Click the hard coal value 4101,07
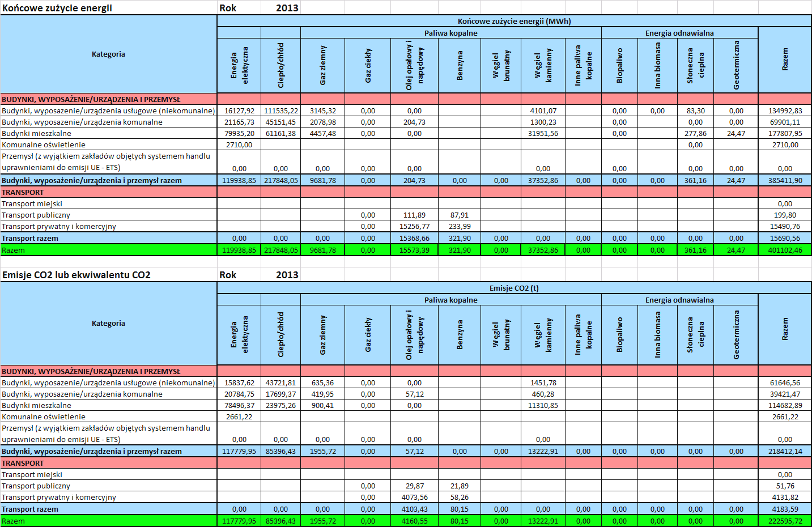The width and height of the screenshot is (812, 527). point(543,110)
